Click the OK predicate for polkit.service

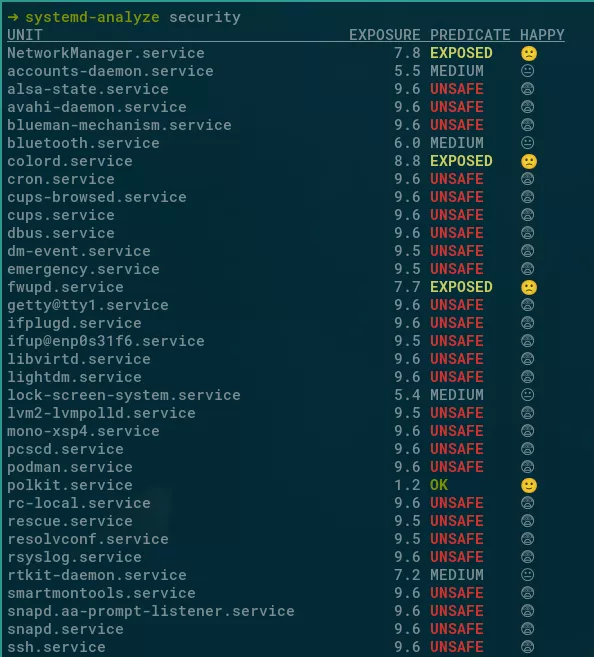pos(439,485)
